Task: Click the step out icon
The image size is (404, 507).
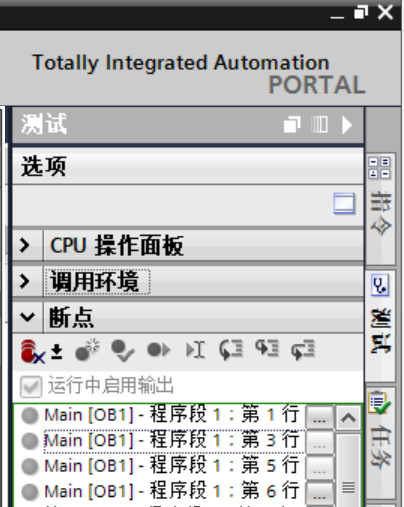Action: 267,349
